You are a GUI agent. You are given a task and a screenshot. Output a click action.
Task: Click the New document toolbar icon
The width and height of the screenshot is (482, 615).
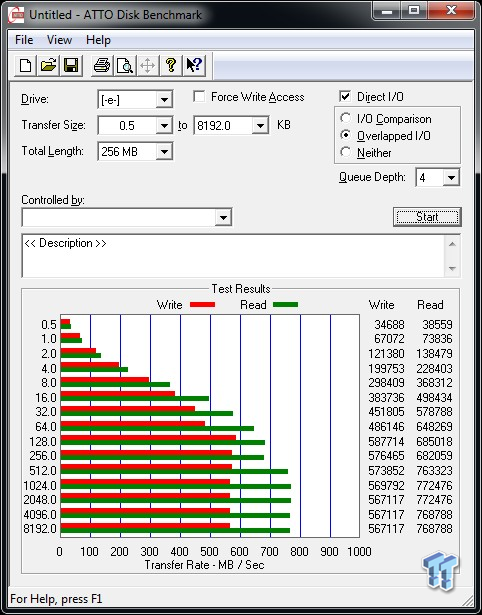pyautogui.click(x=25, y=65)
